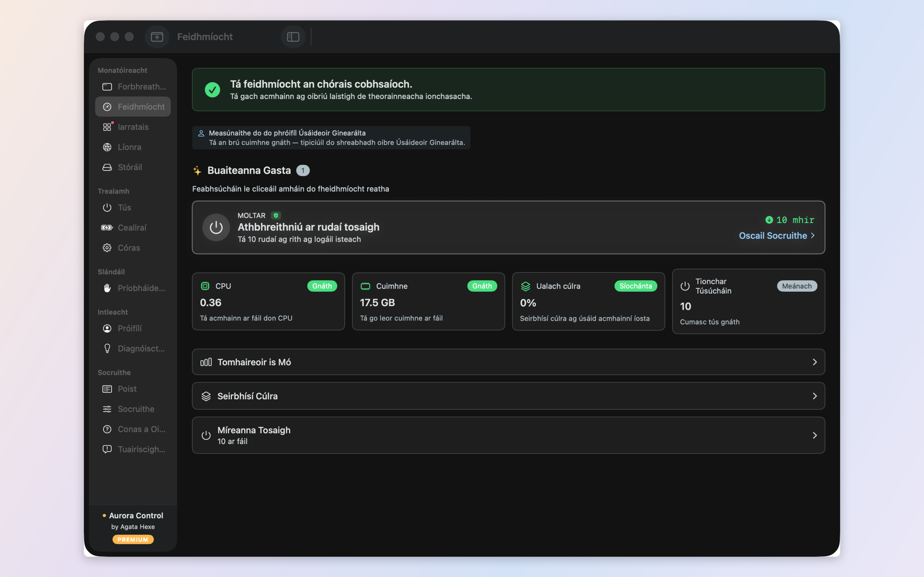Viewport: 924px width, 577px height.
Task: Select the Iarratais apps grid icon
Action: 107,127
